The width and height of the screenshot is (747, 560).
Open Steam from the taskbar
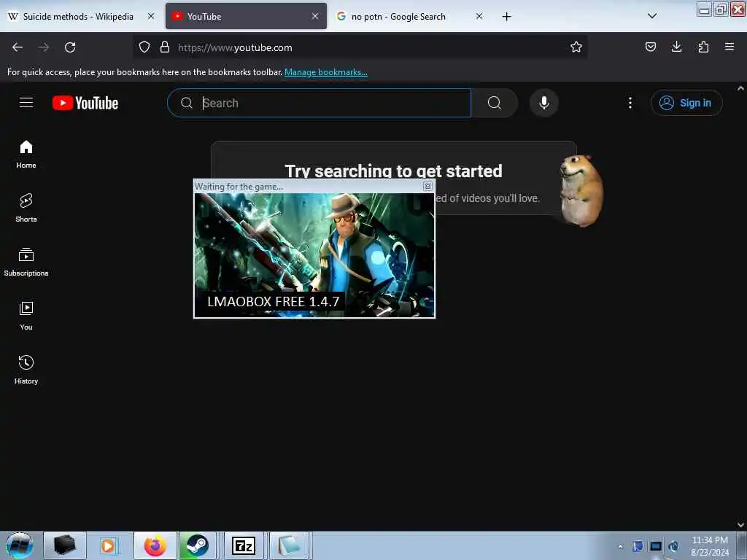[197, 545]
